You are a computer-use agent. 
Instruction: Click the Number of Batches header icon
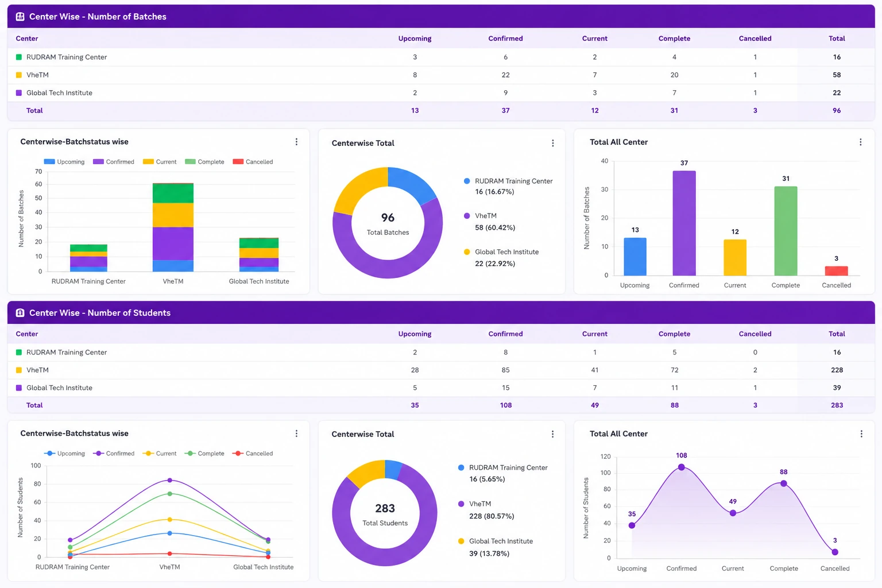click(x=20, y=17)
